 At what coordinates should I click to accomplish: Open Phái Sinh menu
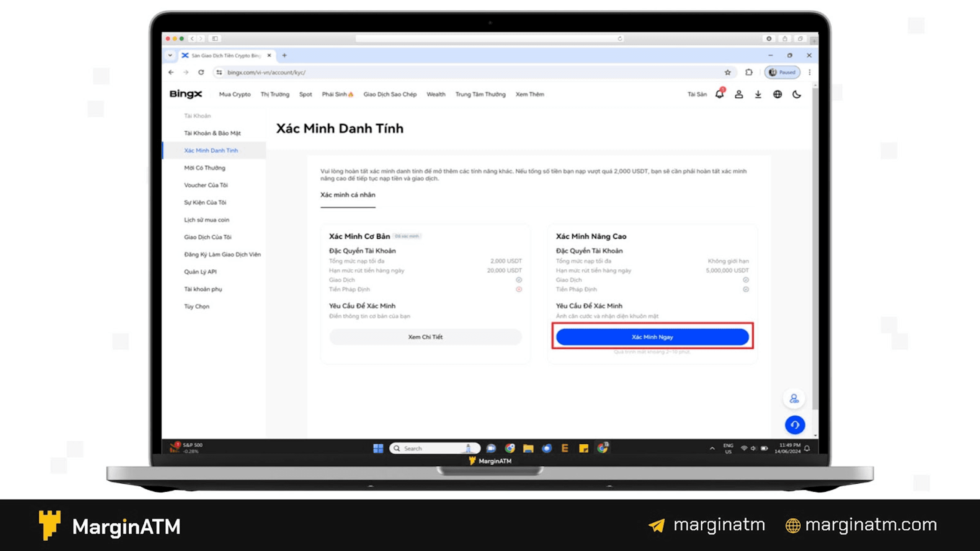[x=337, y=94]
